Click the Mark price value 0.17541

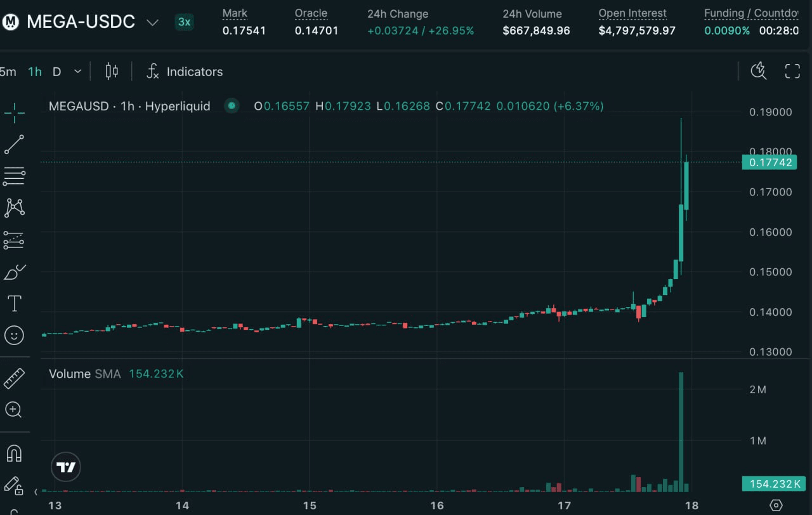244,30
